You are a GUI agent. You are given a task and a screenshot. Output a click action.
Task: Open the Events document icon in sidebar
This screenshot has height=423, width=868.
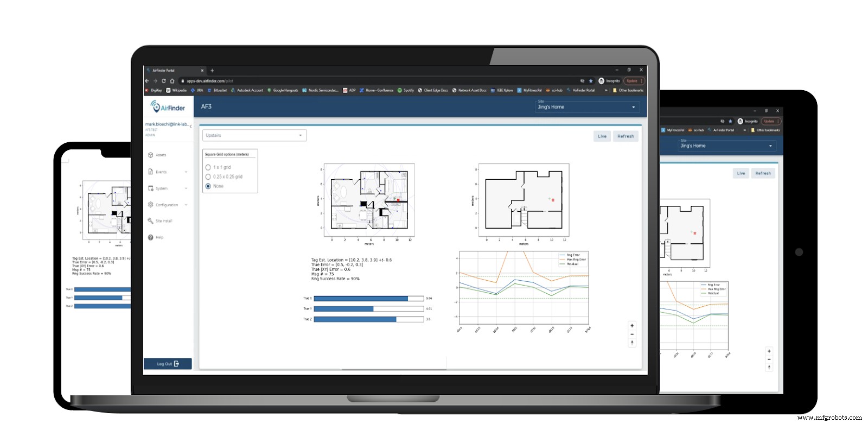[151, 172]
